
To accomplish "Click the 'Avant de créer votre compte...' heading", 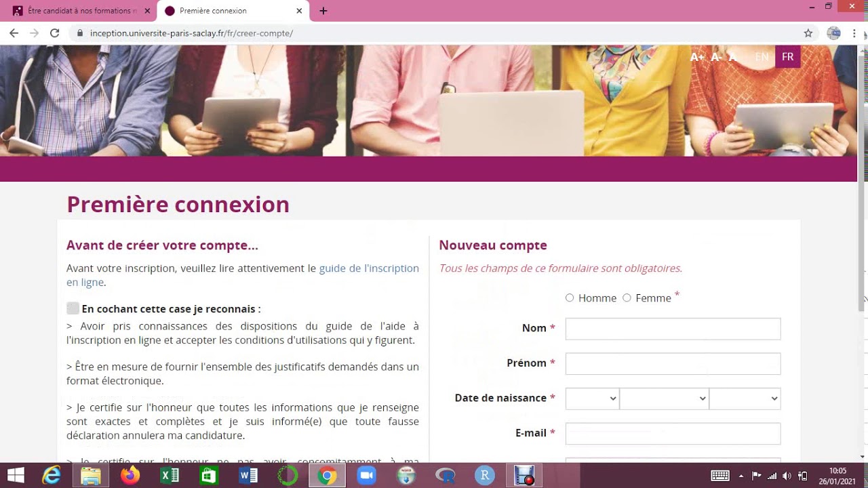I will point(162,245).
